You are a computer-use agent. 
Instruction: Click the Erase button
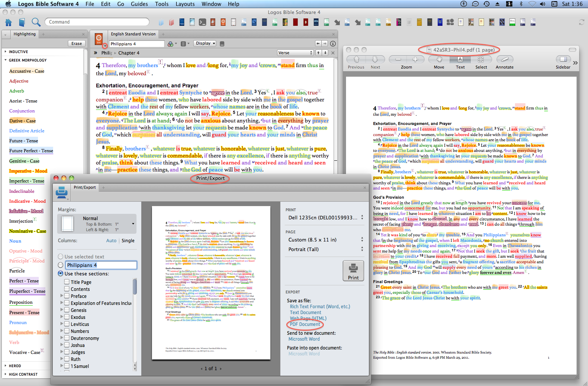[77, 44]
